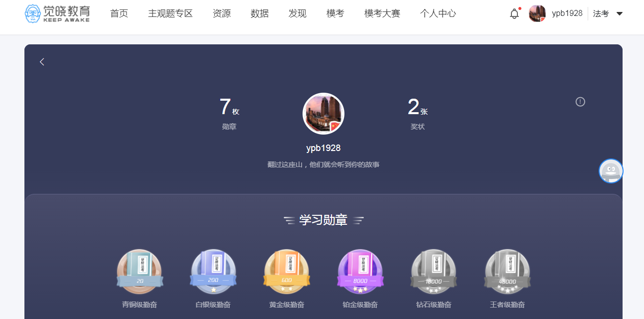Click the 学习勋章 section heading
Viewport: 644px width, 319px height.
pyautogui.click(x=323, y=220)
